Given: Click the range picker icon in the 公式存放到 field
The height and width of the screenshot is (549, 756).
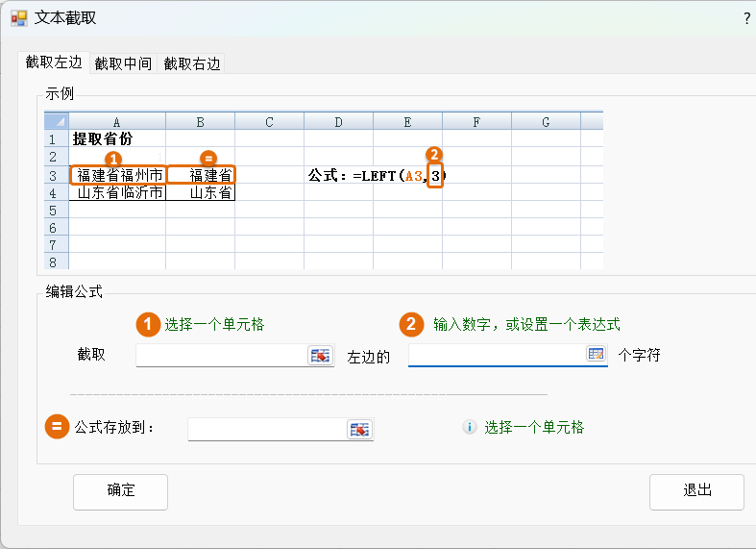Looking at the screenshot, I should pos(359,429).
